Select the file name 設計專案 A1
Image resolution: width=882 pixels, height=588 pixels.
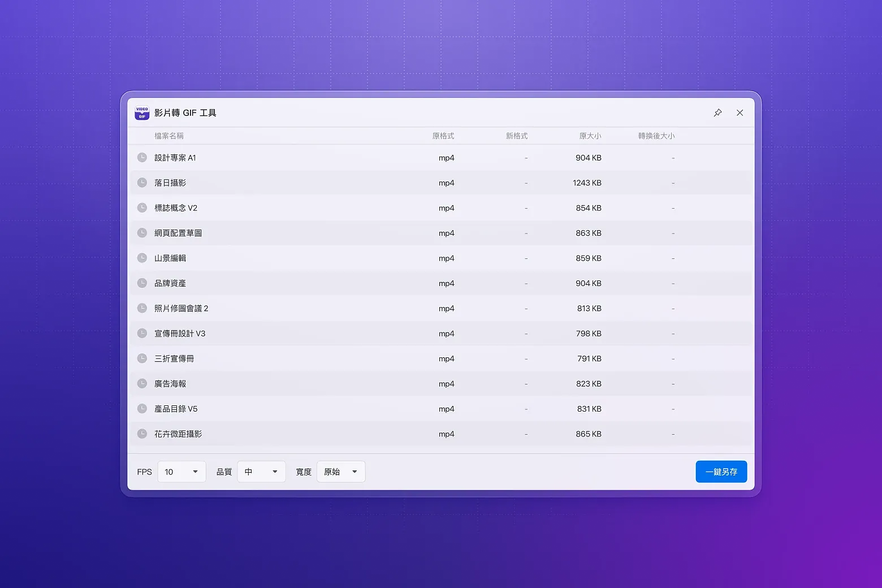coord(175,158)
